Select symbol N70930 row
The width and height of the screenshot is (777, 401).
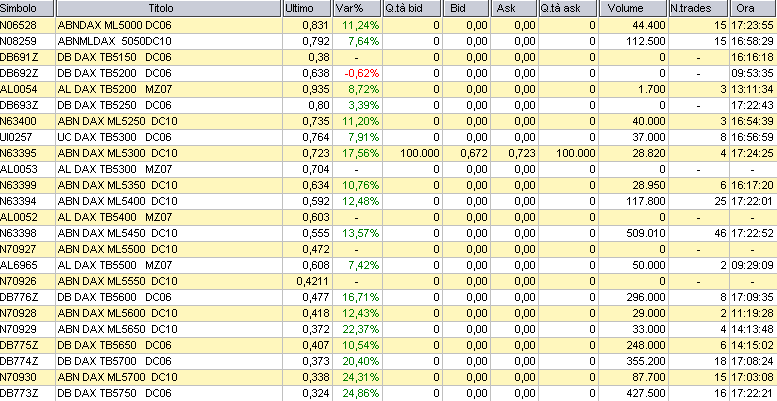(x=18, y=377)
